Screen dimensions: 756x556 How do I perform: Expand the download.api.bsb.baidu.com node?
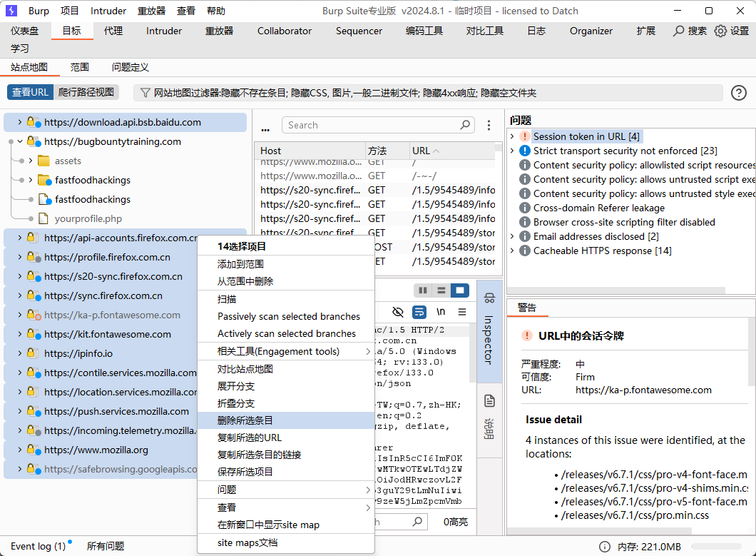[x=19, y=122]
